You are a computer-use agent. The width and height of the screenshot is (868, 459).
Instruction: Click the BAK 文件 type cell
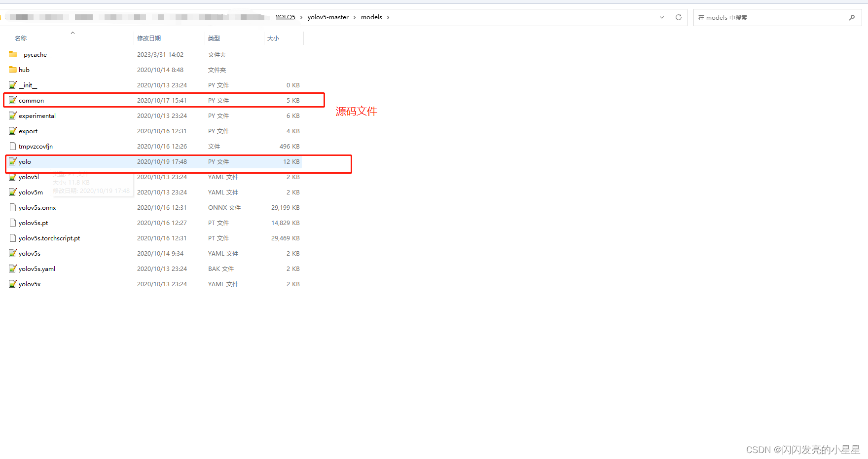coord(221,269)
